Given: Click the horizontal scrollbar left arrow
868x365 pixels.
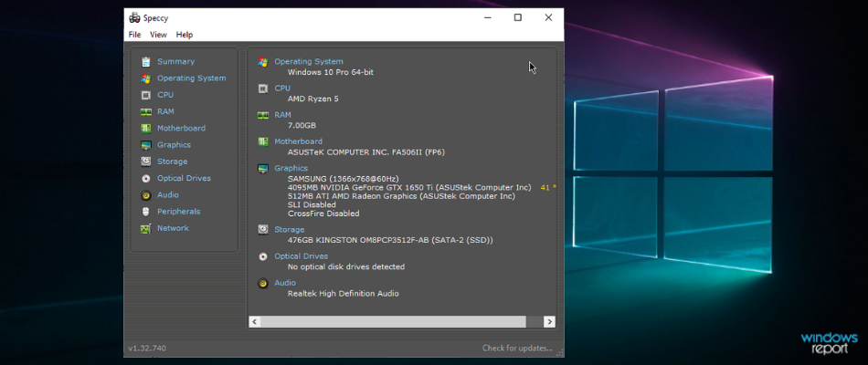Looking at the screenshot, I should pos(255,321).
